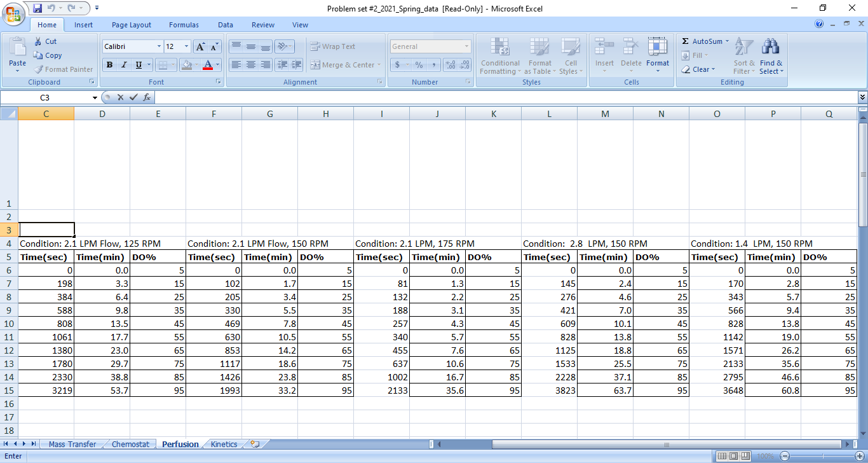
Task: Expand the Number format dropdown showing General
Action: click(x=468, y=46)
